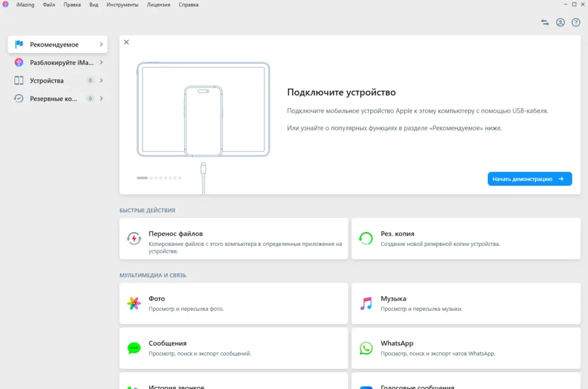Click the Разблокируйте iMazing purple icon

[x=19, y=62]
